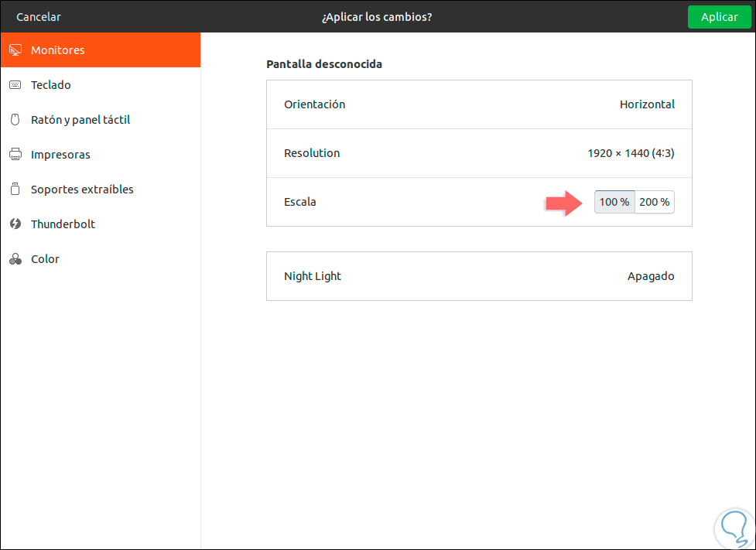Click the Orientación label
The width and height of the screenshot is (756, 550).
[x=314, y=104]
